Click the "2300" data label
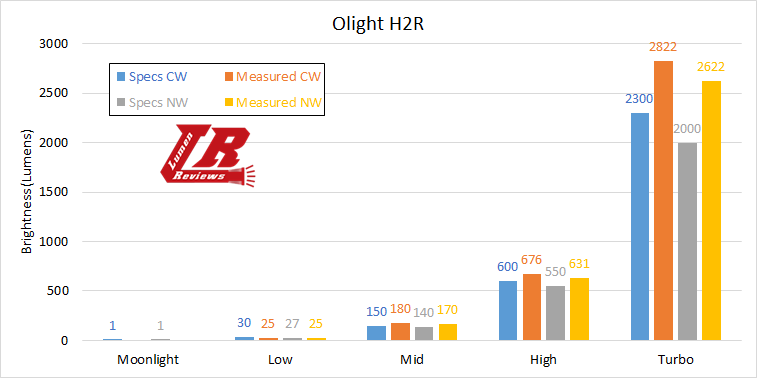Screen dimensions: 757x378 (639, 99)
